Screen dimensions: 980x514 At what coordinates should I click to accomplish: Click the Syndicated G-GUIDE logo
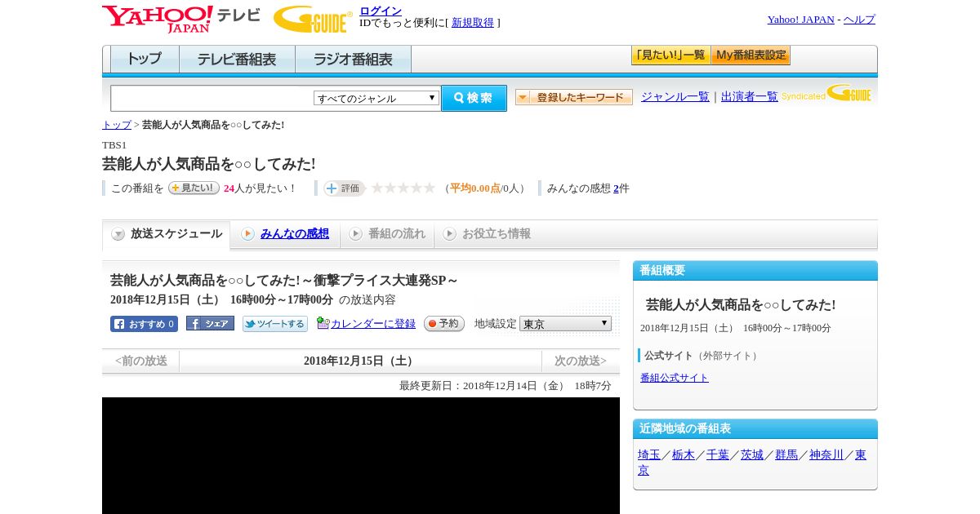tap(826, 93)
